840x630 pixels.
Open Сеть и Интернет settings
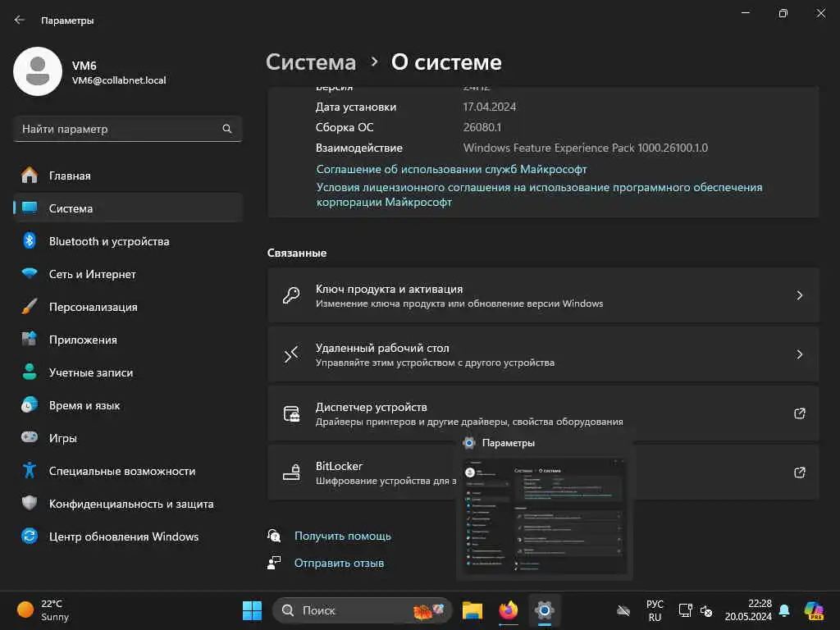click(x=128, y=274)
